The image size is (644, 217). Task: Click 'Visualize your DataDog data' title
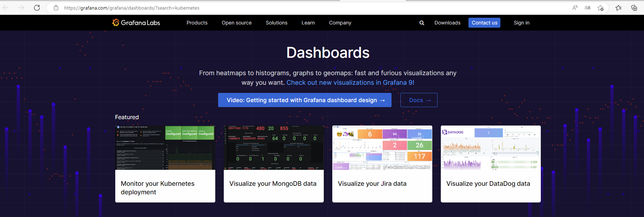tap(488, 184)
